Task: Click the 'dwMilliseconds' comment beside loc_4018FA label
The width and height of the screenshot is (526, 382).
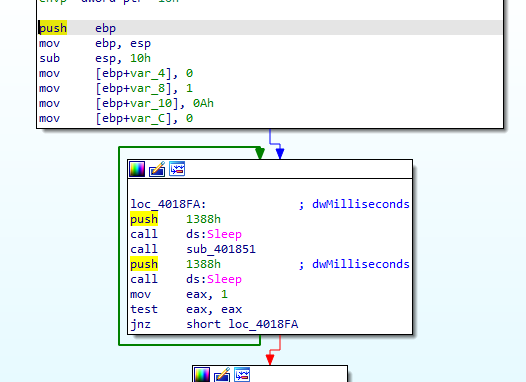Action: (361, 204)
